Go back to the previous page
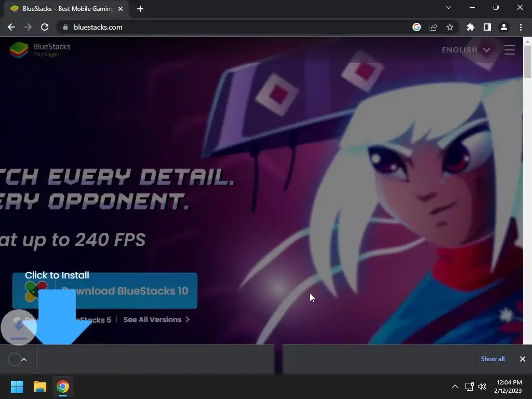This screenshot has width=532, height=399. [x=11, y=27]
